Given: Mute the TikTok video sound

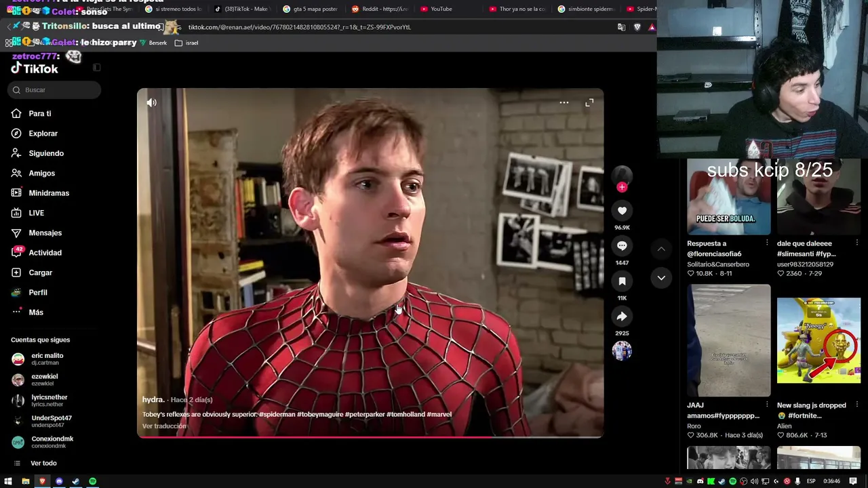Looking at the screenshot, I should click(151, 103).
